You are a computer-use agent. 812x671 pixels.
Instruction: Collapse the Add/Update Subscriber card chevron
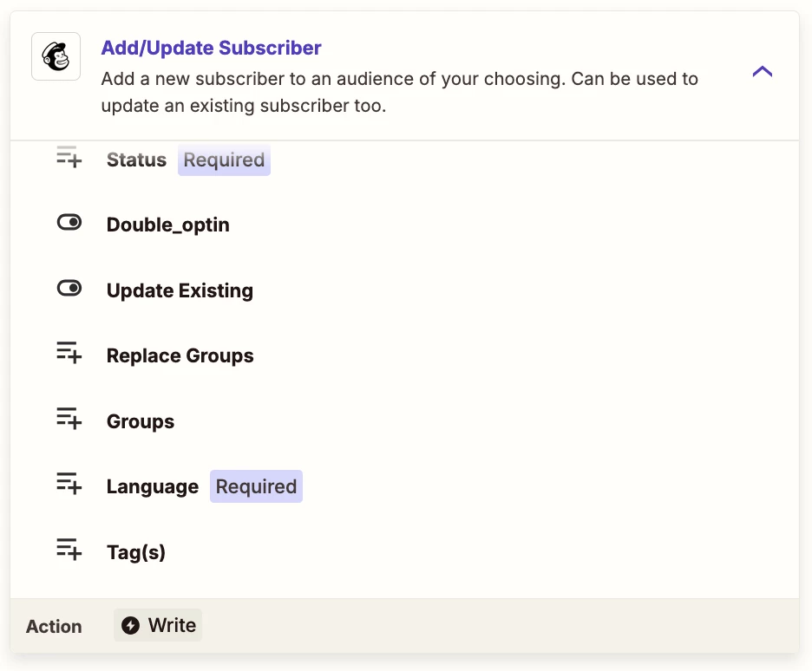[763, 71]
